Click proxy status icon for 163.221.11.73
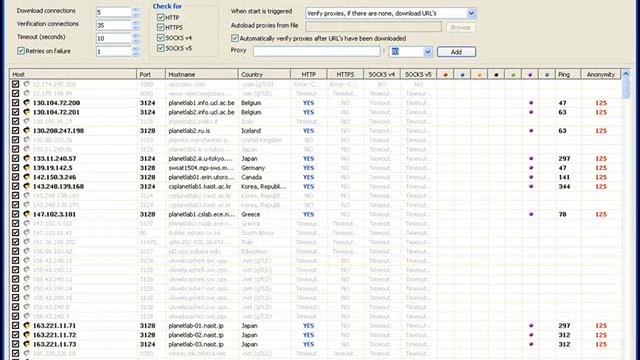Viewport: 640px width, 360px height. [x=27, y=344]
